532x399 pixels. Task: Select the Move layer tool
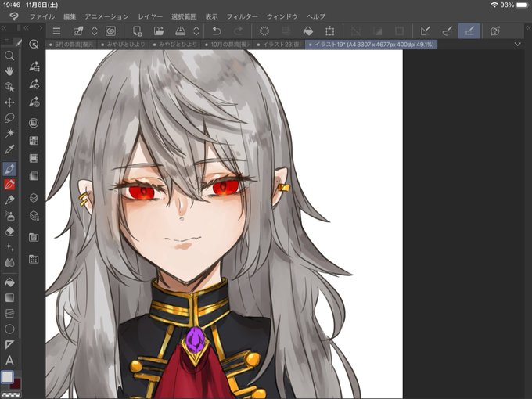click(9, 102)
